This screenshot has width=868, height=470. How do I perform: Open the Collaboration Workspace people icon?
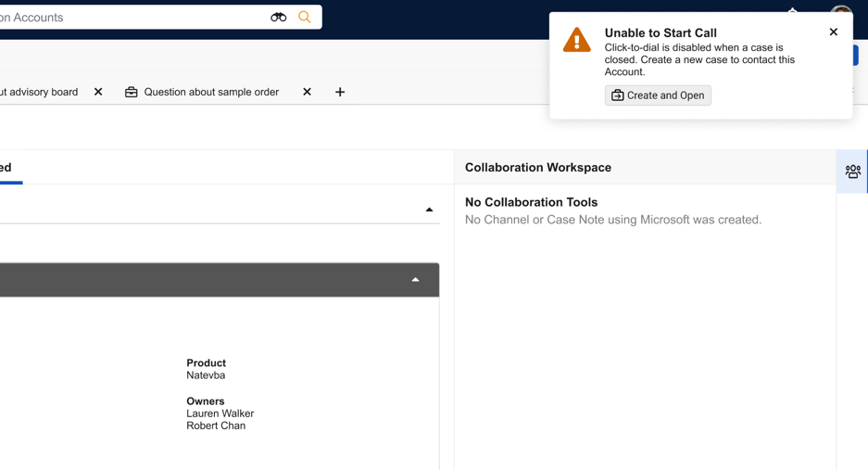852,171
